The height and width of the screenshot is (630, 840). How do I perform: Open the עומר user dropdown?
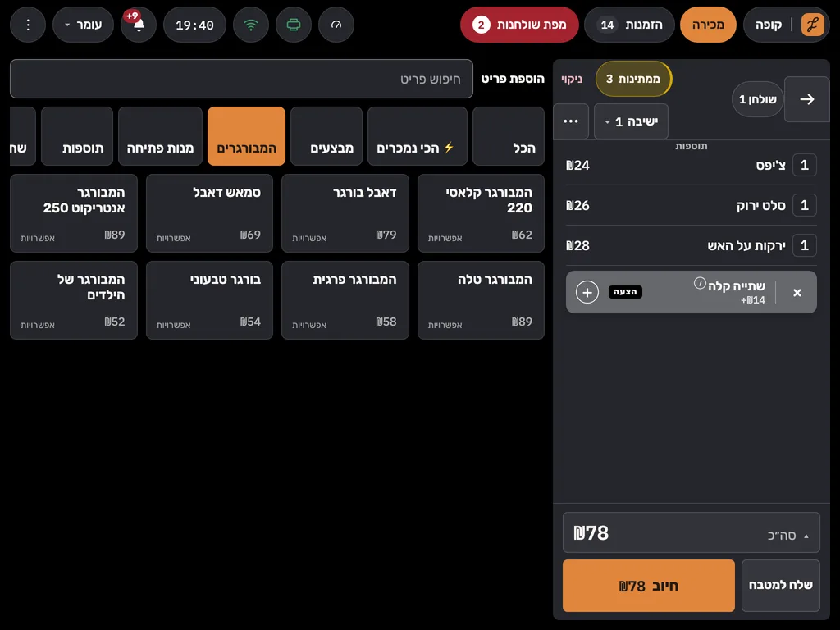[x=83, y=25]
